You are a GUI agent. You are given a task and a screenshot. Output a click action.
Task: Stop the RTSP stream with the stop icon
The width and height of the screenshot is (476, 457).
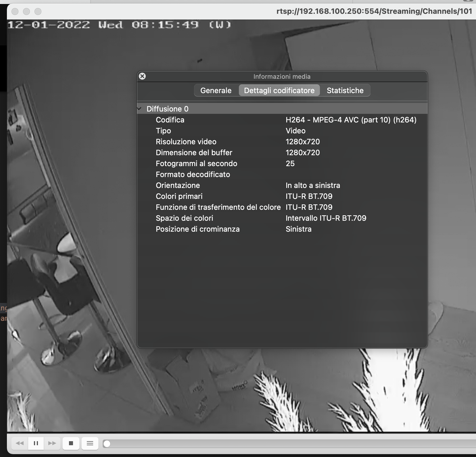pyautogui.click(x=71, y=443)
